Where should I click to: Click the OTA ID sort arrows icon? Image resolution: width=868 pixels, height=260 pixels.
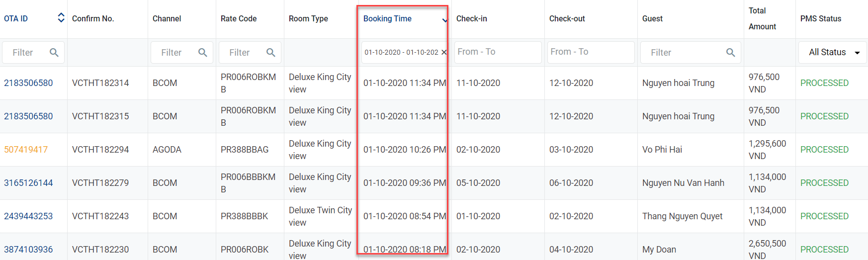click(61, 18)
